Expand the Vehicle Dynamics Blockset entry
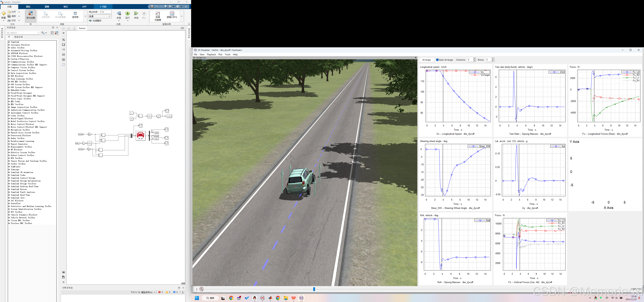The image size is (644, 302). click(9, 215)
